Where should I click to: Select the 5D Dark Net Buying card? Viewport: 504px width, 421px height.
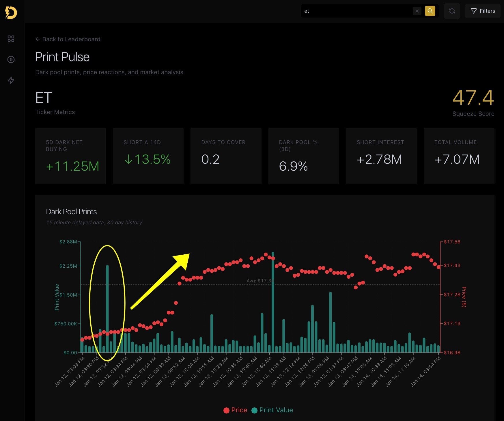click(70, 156)
